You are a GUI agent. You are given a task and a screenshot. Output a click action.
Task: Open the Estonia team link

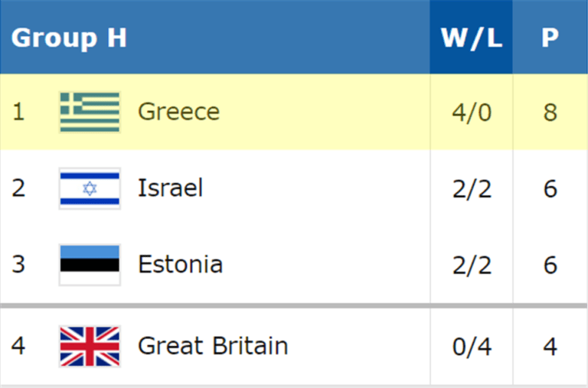tap(180, 265)
